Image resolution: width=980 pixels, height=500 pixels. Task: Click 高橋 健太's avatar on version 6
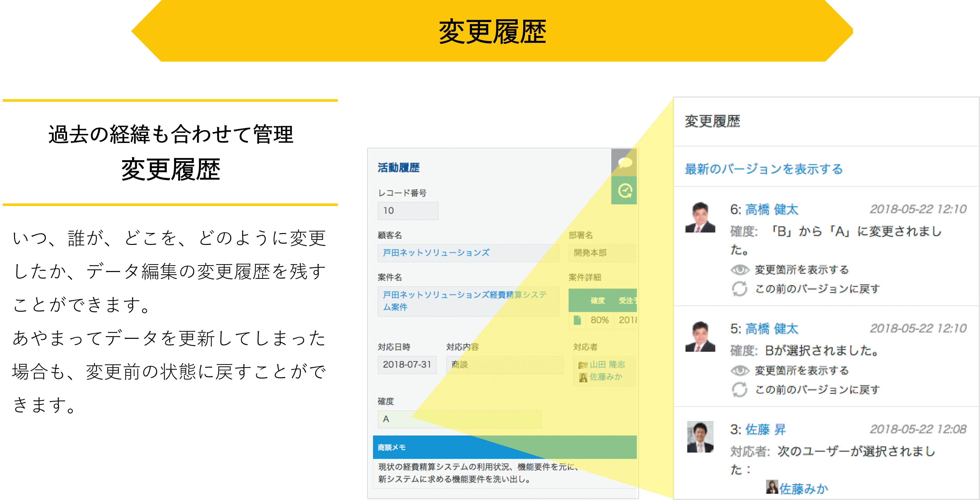coord(700,217)
